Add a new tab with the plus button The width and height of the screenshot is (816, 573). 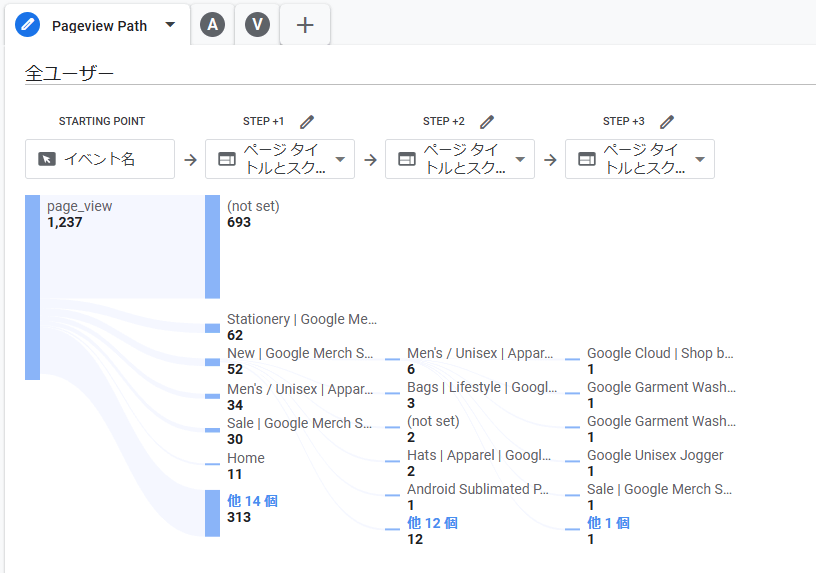[x=305, y=25]
